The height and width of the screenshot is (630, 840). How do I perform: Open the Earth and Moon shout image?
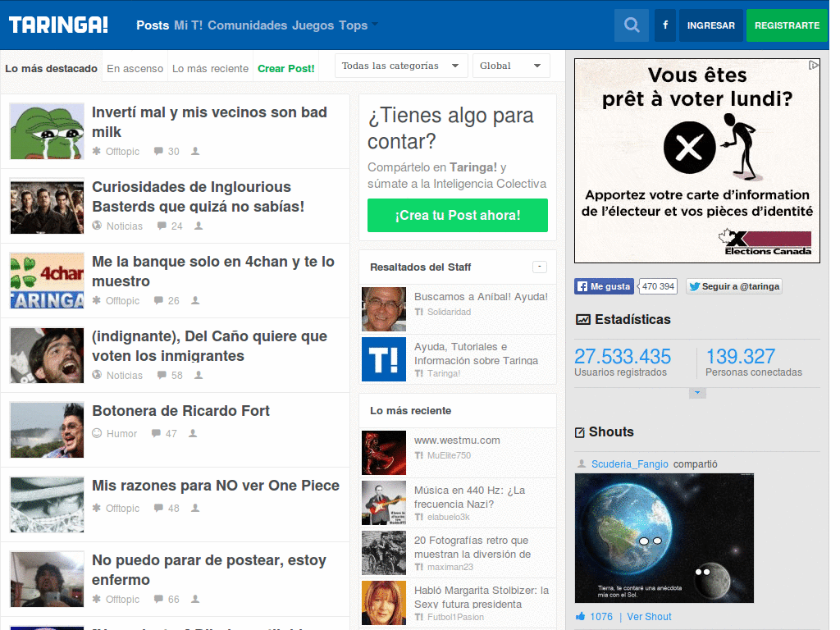click(664, 538)
